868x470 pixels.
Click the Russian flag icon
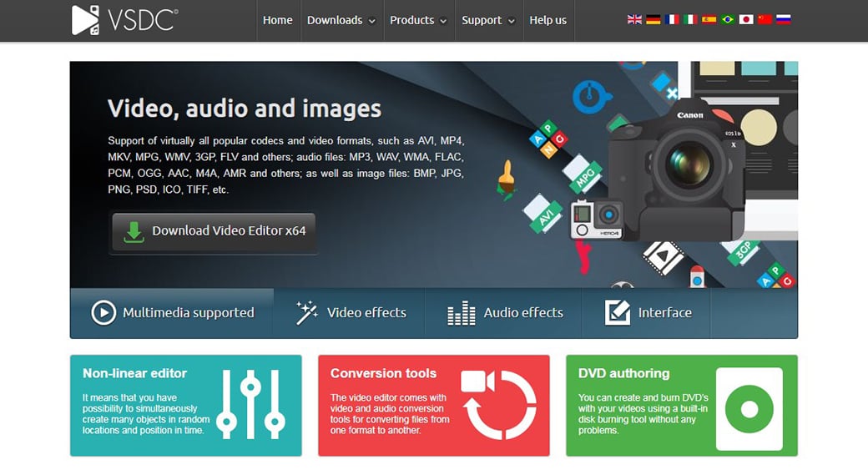click(x=783, y=20)
